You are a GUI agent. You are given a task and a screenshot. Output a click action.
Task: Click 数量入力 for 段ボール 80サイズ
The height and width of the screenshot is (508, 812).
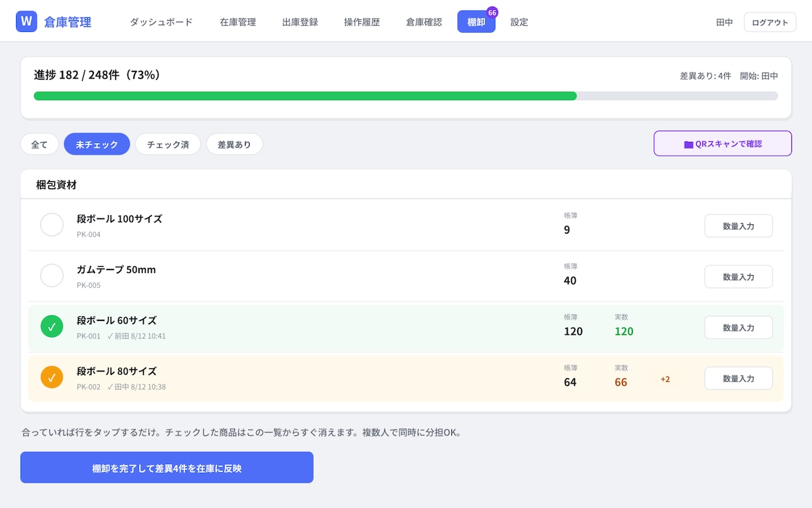(739, 378)
